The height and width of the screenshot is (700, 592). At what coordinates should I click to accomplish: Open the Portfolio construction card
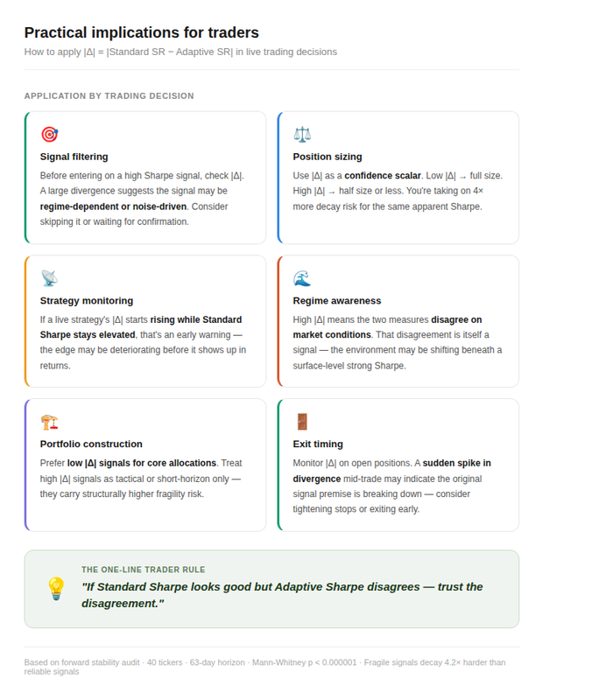coord(145,465)
